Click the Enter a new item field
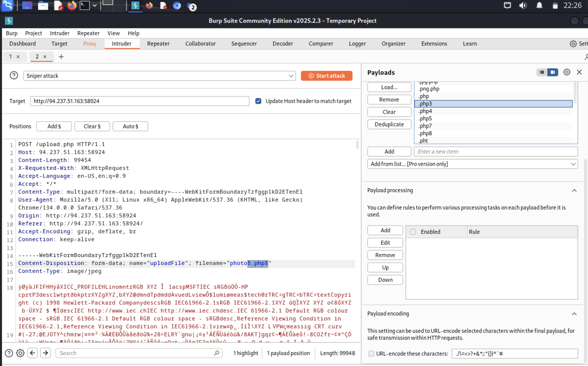The height and width of the screenshot is (366, 588). click(496, 152)
